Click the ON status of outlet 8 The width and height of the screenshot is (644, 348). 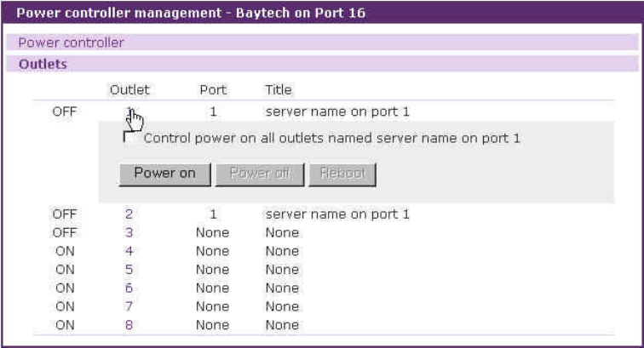(65, 325)
